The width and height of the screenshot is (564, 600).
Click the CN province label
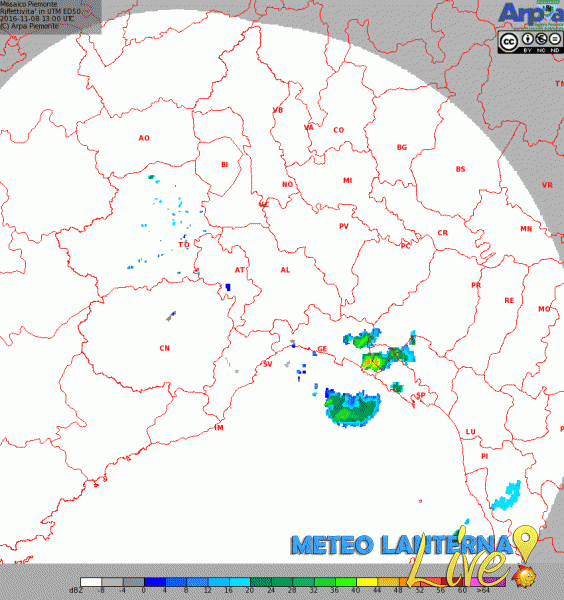coord(165,348)
